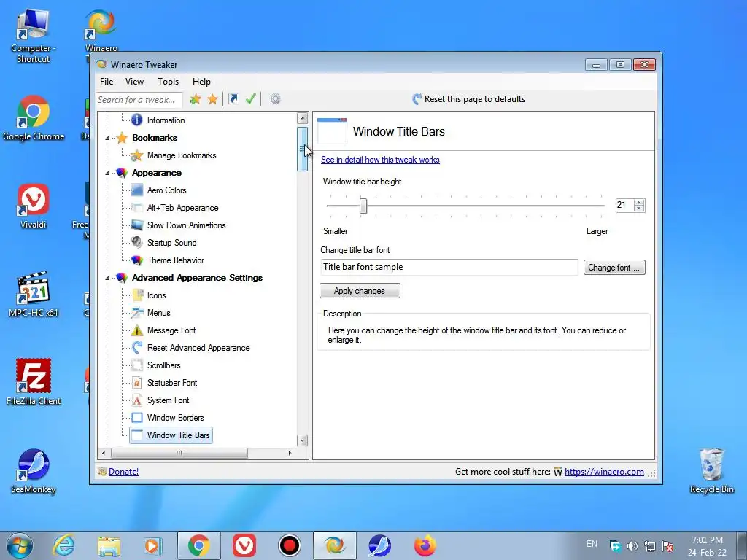
Task: Open the Help menu
Action: coord(201,82)
